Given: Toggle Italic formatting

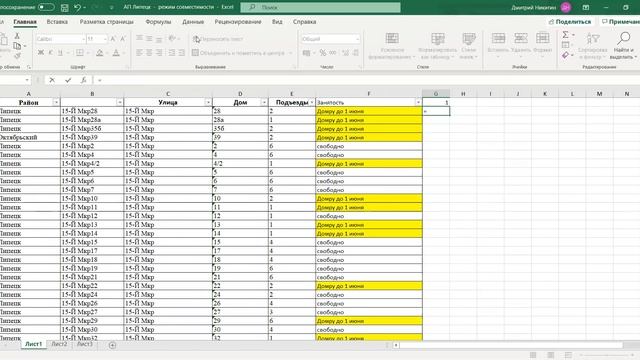Looking at the screenshot, I should tap(51, 53).
